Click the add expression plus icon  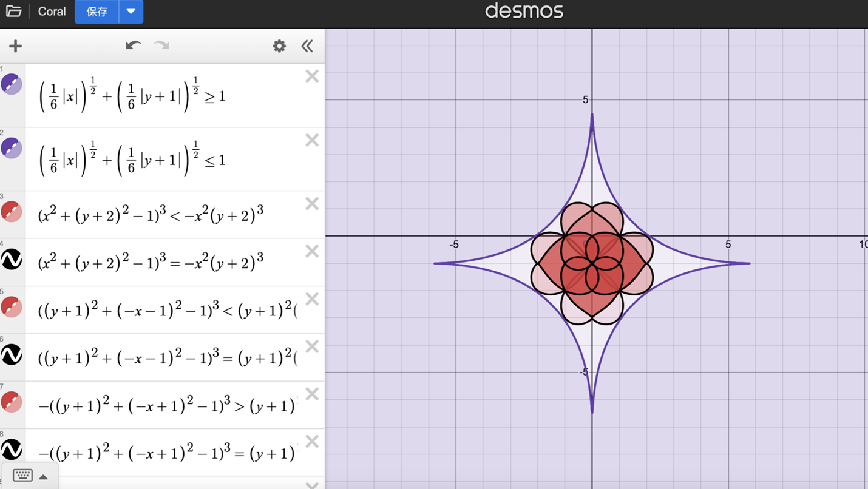click(16, 46)
